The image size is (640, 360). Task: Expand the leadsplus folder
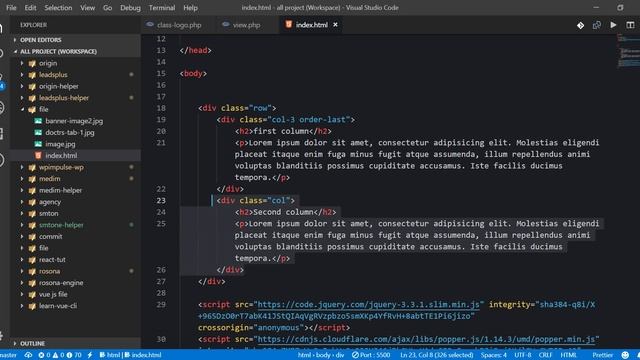53,75
